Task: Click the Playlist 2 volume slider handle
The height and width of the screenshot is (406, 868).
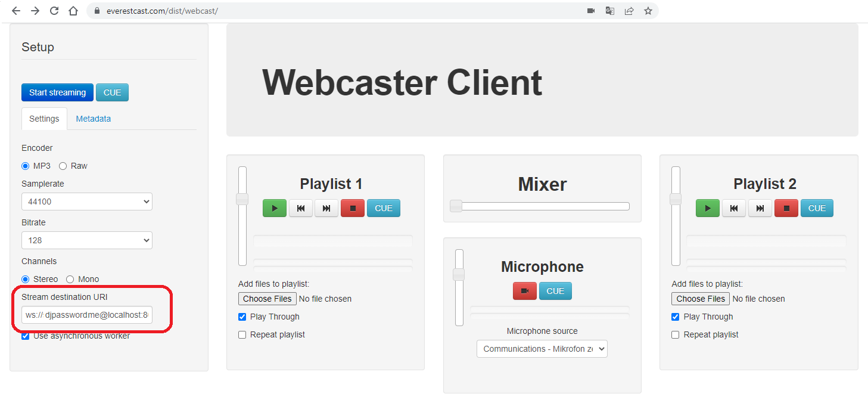Action: pyautogui.click(x=676, y=199)
